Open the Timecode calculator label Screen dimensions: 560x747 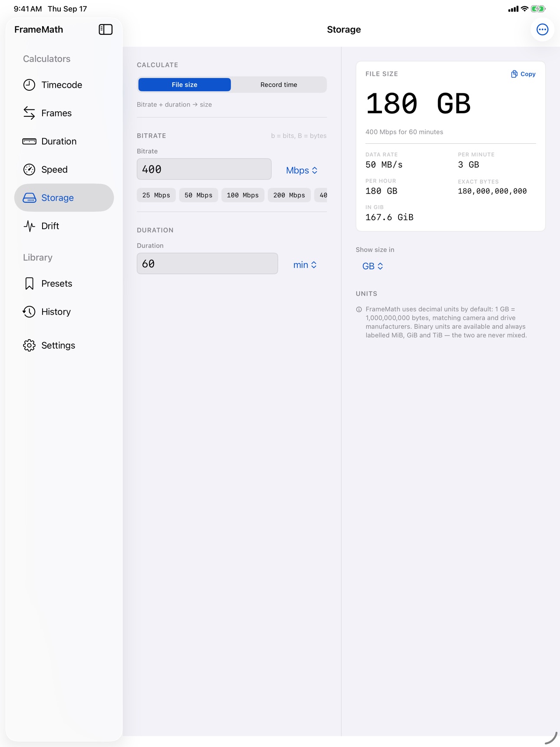click(62, 85)
